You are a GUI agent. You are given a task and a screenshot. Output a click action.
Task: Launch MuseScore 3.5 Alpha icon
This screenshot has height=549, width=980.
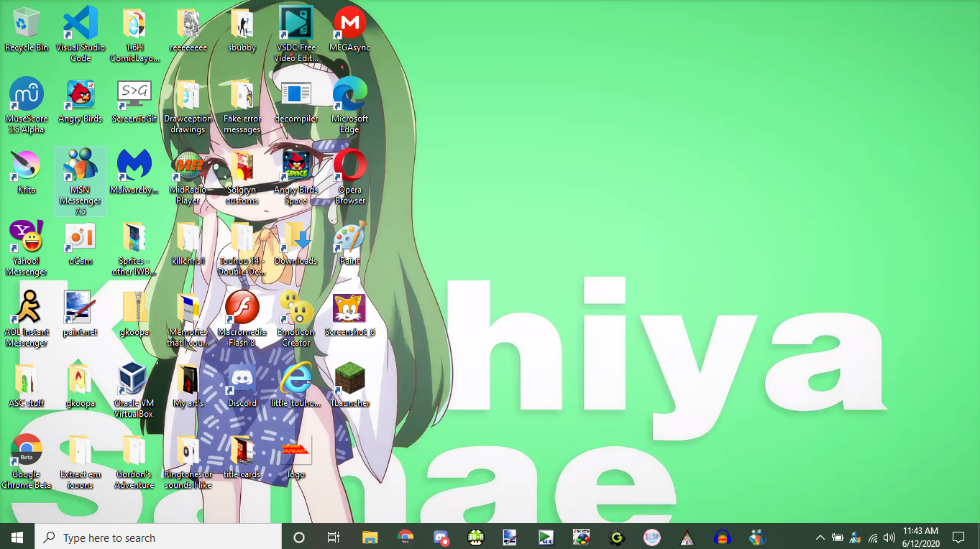pos(27,106)
